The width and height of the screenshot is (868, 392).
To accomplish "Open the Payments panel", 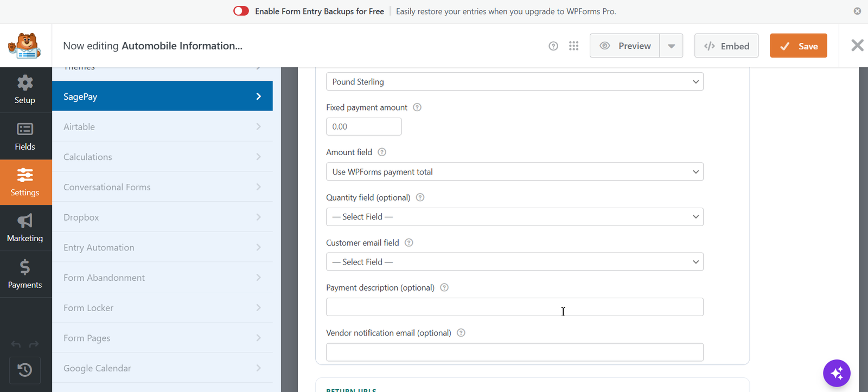I will [25, 274].
